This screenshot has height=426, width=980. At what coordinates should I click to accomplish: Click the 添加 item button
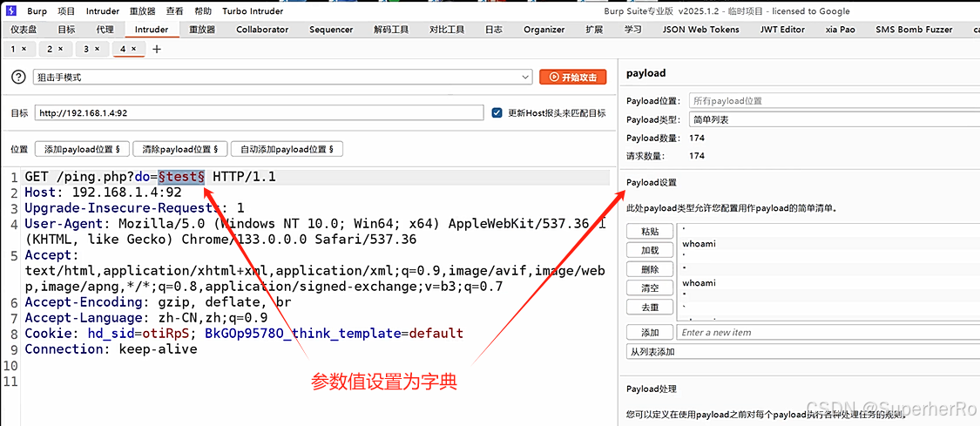[650, 332]
